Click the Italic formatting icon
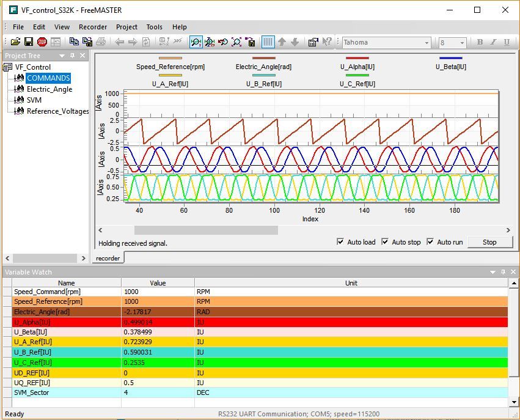This screenshot has height=420, width=520. pos(493,42)
